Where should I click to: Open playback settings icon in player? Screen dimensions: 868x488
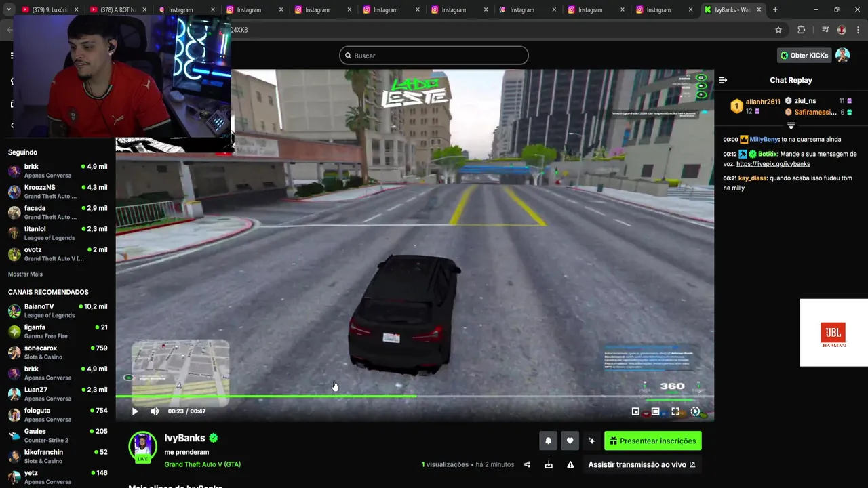pyautogui.click(x=695, y=411)
